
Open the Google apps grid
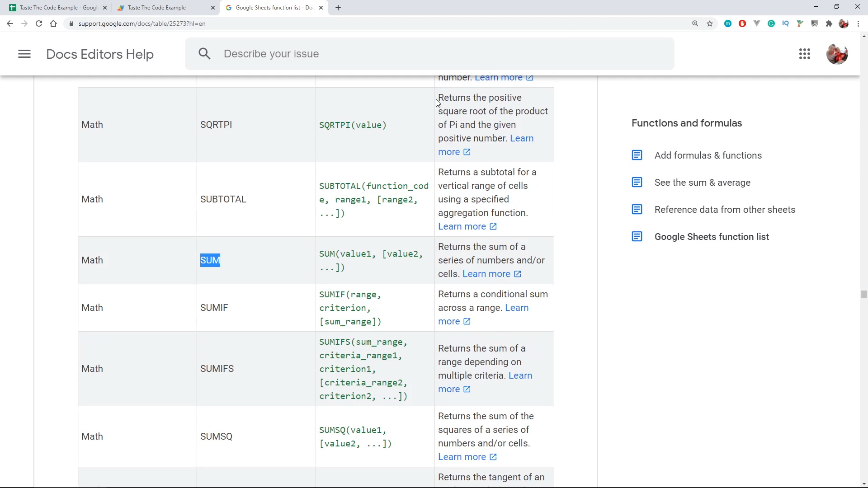pyautogui.click(x=804, y=54)
